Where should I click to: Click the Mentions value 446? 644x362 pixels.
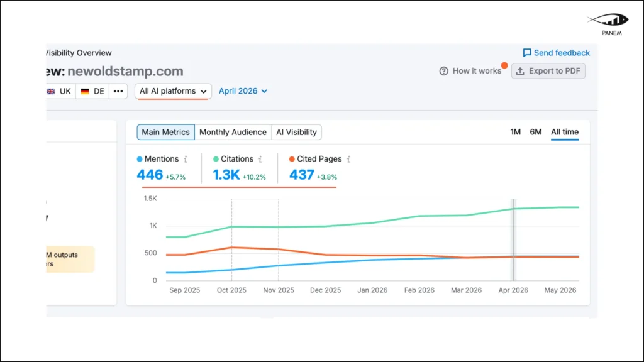(x=150, y=175)
